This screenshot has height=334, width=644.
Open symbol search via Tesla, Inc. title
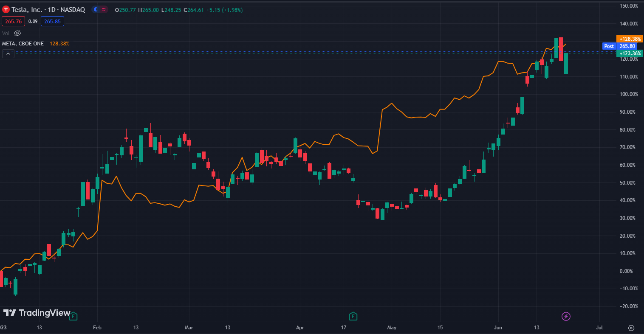pos(27,9)
